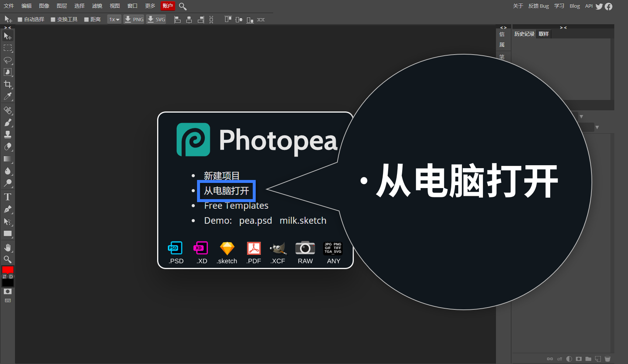Enable the 距离 checkbox
This screenshot has height=364, width=628.
coord(86,20)
